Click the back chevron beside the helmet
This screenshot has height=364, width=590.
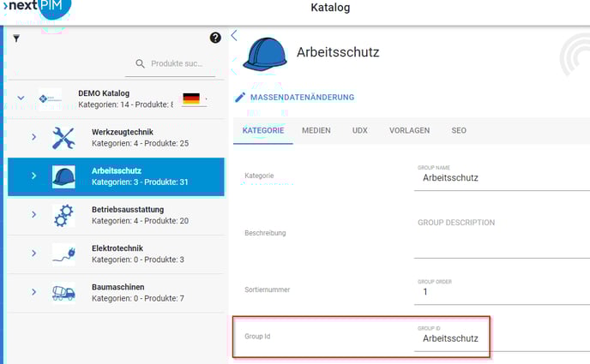pos(234,35)
